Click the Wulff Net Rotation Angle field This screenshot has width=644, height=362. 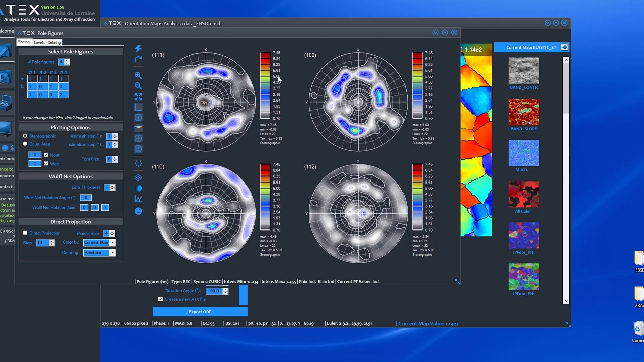[x=86, y=198]
